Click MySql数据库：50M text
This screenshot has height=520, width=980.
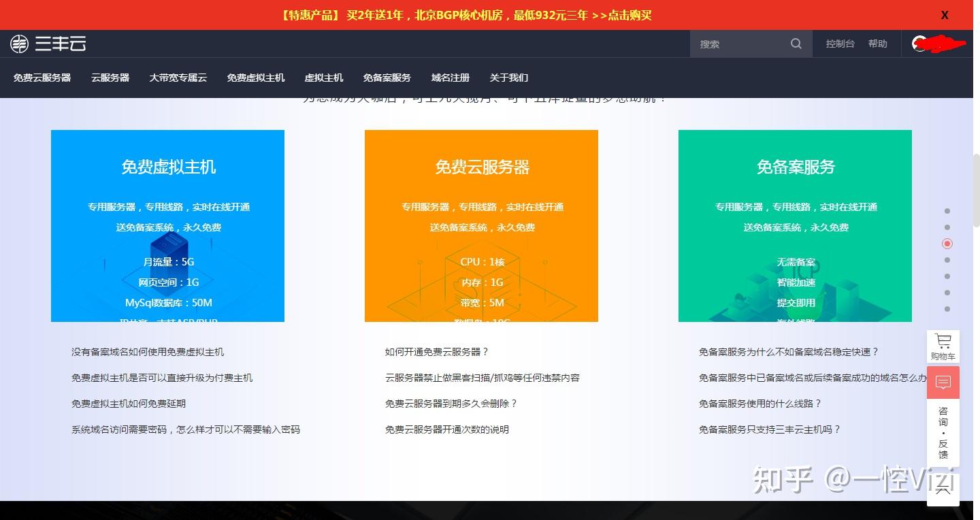[169, 302]
